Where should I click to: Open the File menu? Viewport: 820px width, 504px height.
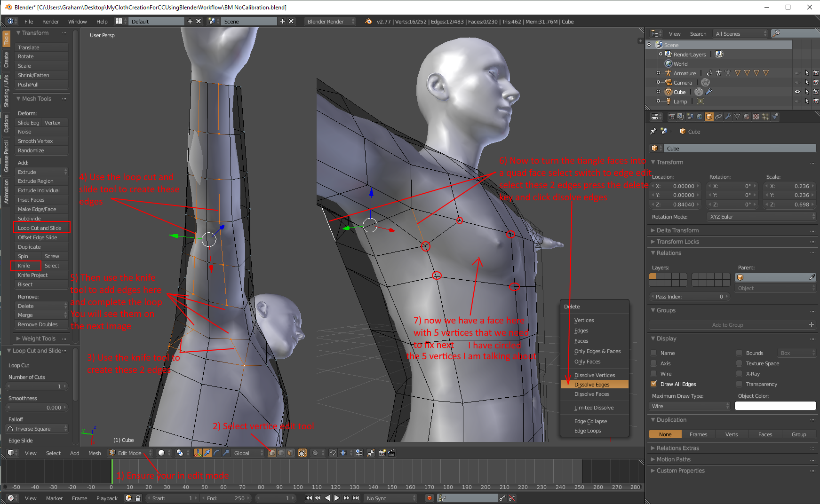pos(29,22)
